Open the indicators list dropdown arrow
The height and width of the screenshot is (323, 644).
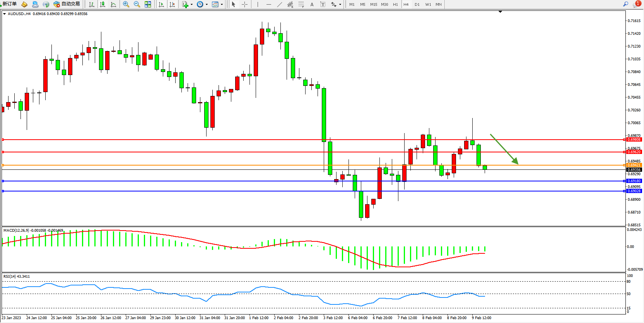(x=191, y=5)
